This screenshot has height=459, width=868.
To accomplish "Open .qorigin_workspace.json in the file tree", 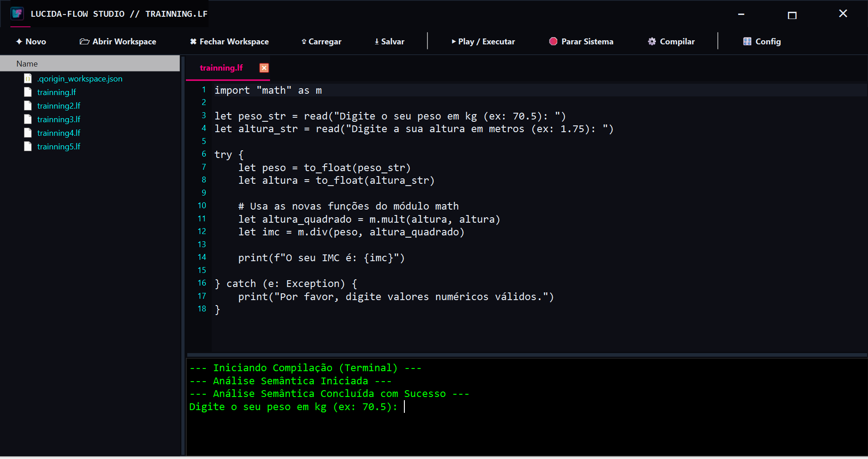I will (80, 79).
